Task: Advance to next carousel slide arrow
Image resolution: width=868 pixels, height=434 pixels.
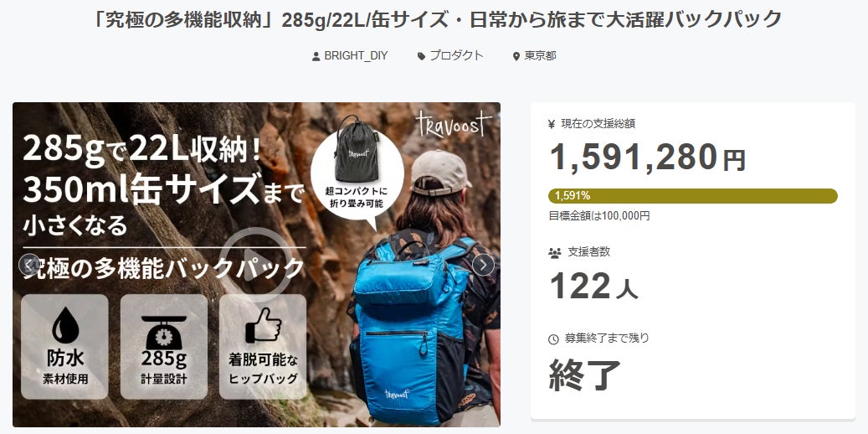Action: pos(483,265)
